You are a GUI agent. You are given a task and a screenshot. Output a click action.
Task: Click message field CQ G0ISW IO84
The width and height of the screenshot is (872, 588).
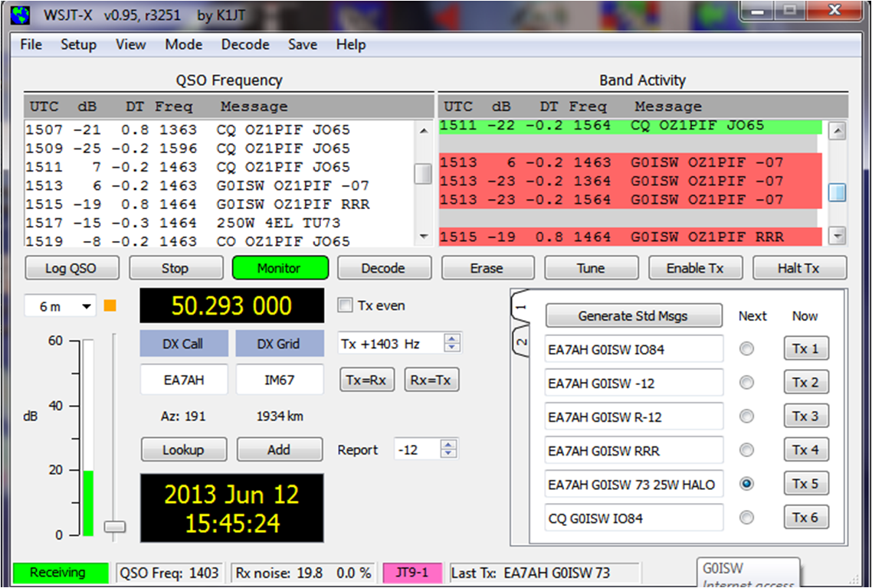[634, 518]
